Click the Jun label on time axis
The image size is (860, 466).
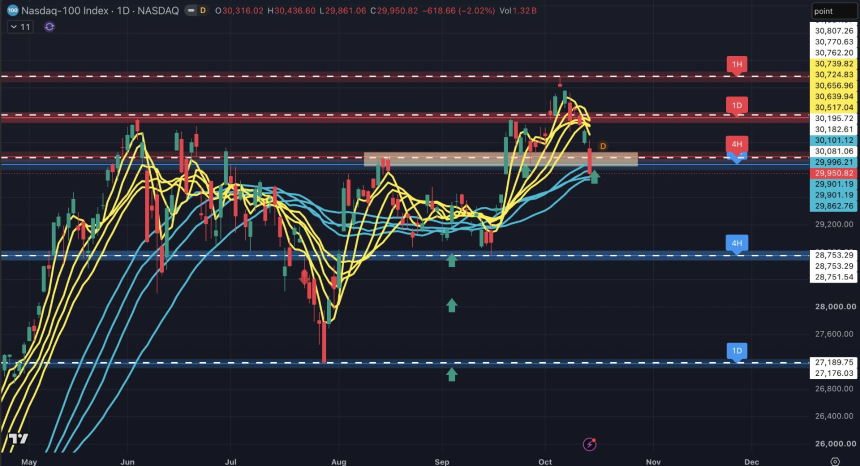pyautogui.click(x=127, y=462)
